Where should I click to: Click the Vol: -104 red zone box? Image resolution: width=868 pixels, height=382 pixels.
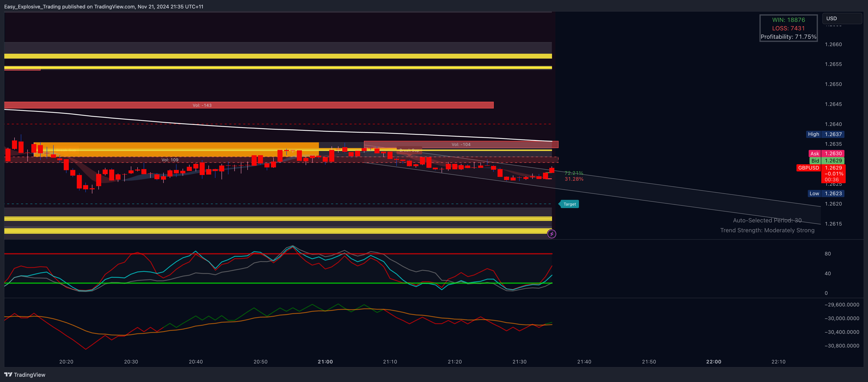coord(461,145)
